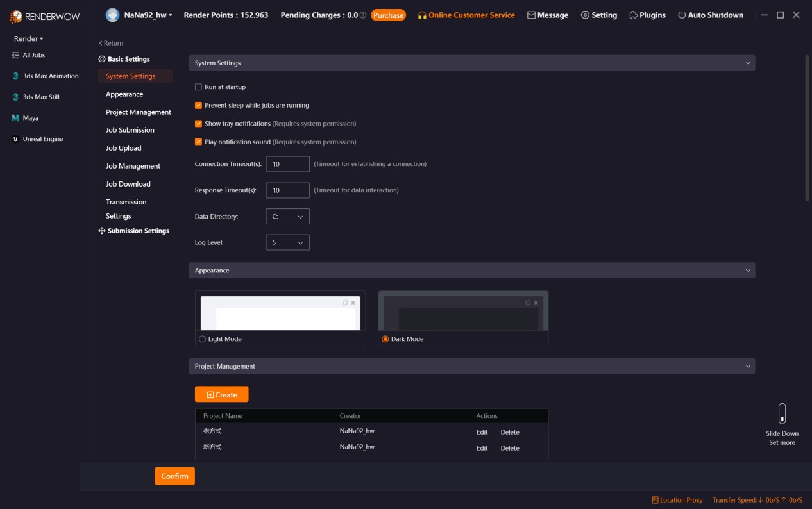Click the Submission Settings move icon
Viewport: 812px width, 509px height.
pos(101,231)
